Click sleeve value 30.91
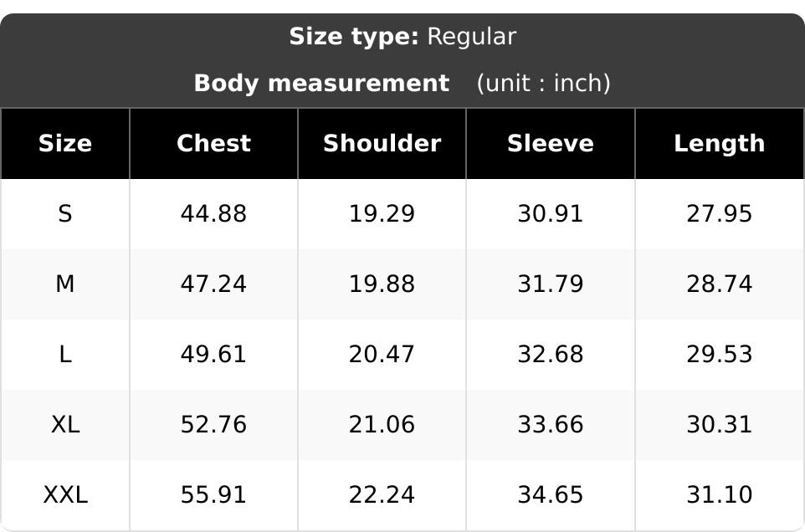This screenshot has width=805, height=532. tap(551, 214)
